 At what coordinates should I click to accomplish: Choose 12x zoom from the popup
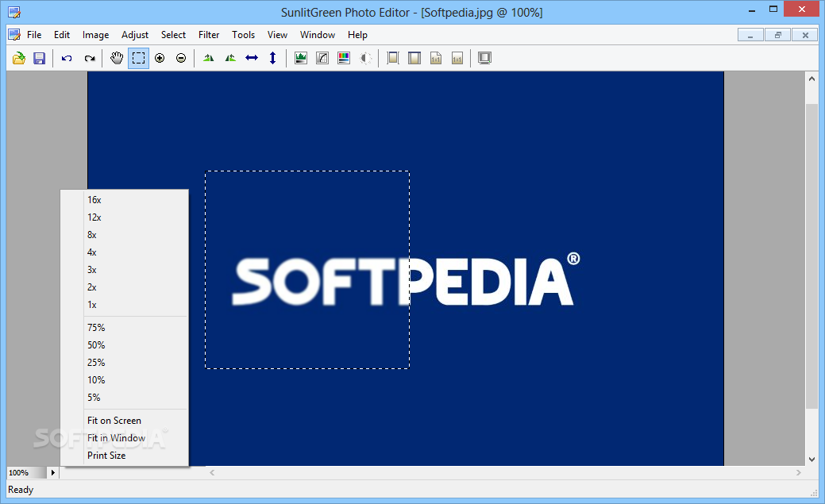125,217
